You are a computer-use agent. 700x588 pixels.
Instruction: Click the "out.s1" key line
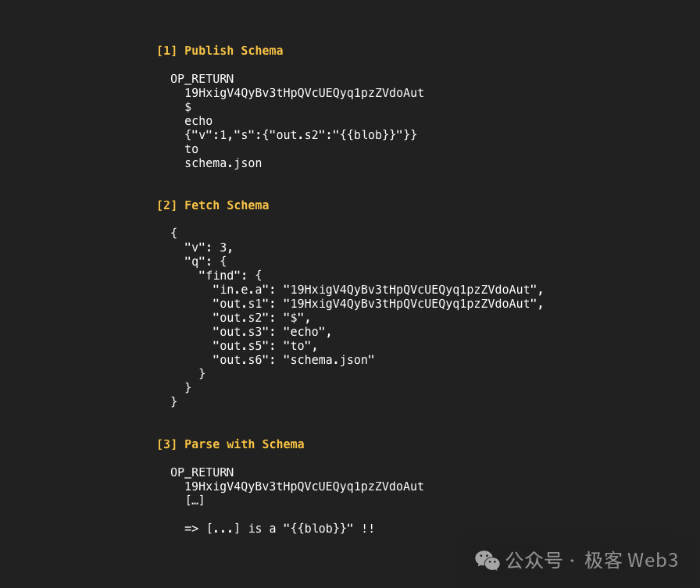(377, 304)
